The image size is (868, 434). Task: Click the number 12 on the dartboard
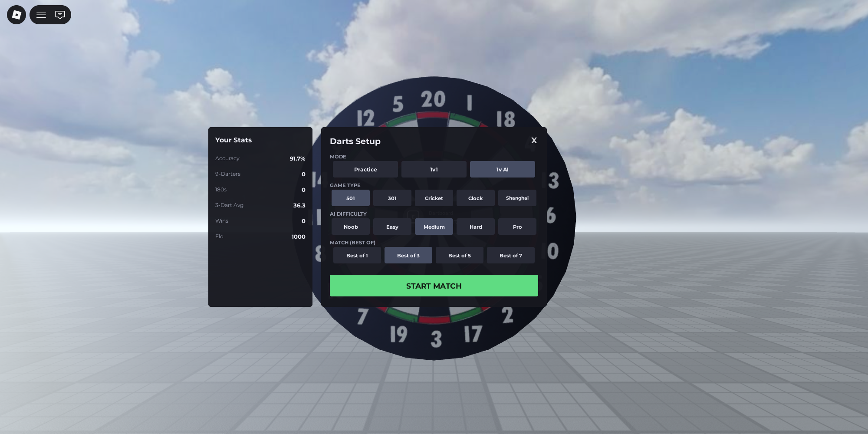click(365, 118)
